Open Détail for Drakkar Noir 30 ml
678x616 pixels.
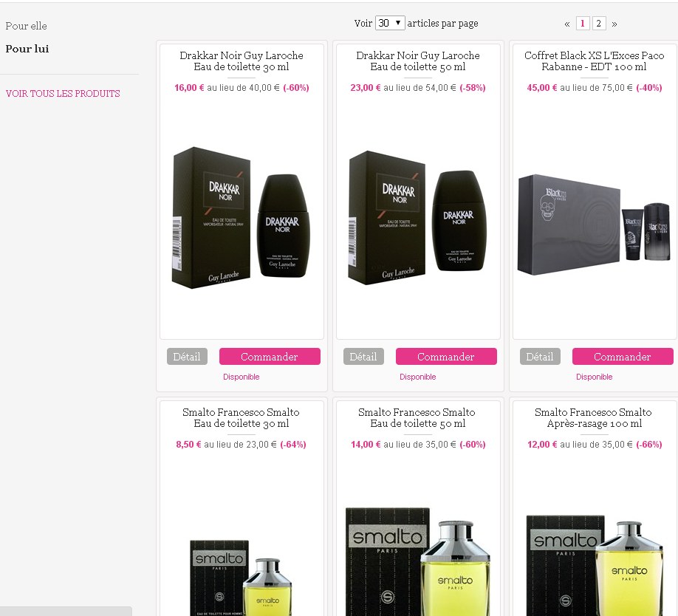coord(187,356)
